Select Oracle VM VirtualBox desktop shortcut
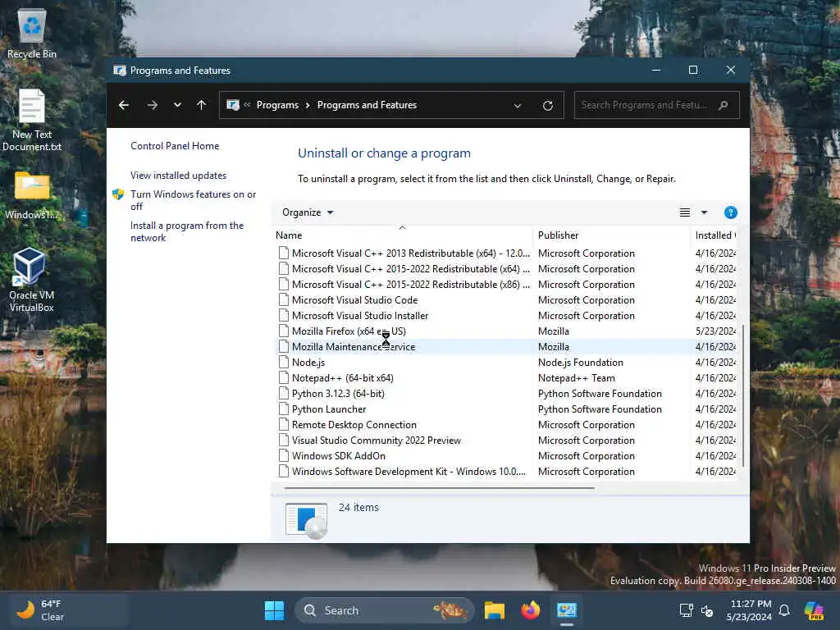This screenshot has width=840, height=630. click(31, 281)
